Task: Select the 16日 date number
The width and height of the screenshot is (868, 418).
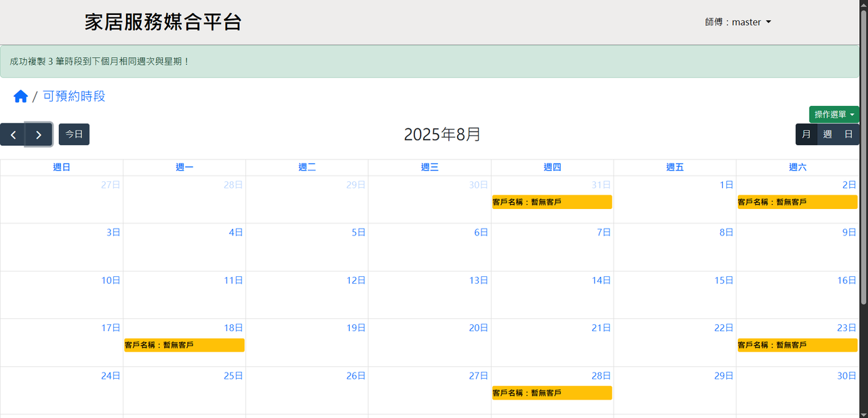Action: point(847,280)
